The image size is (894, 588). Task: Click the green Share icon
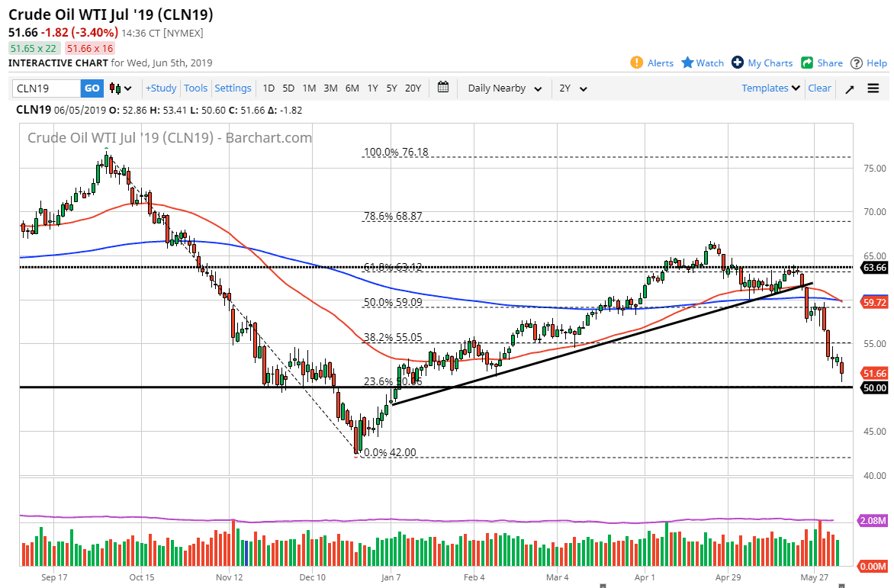807,63
